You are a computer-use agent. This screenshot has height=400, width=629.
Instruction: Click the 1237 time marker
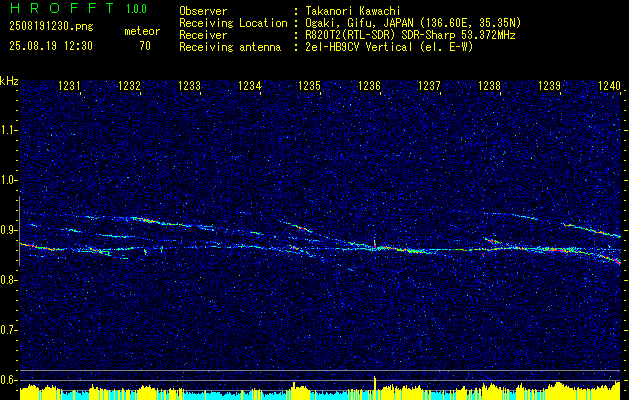tap(430, 85)
